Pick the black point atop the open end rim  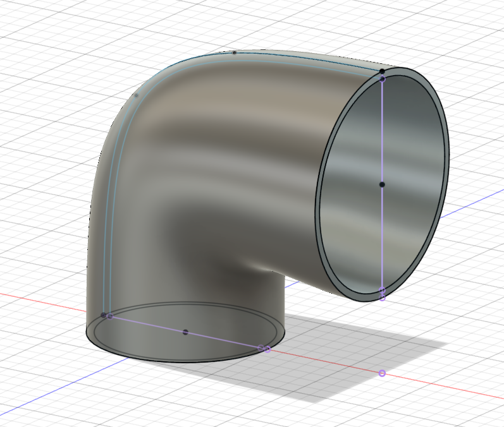(382, 71)
